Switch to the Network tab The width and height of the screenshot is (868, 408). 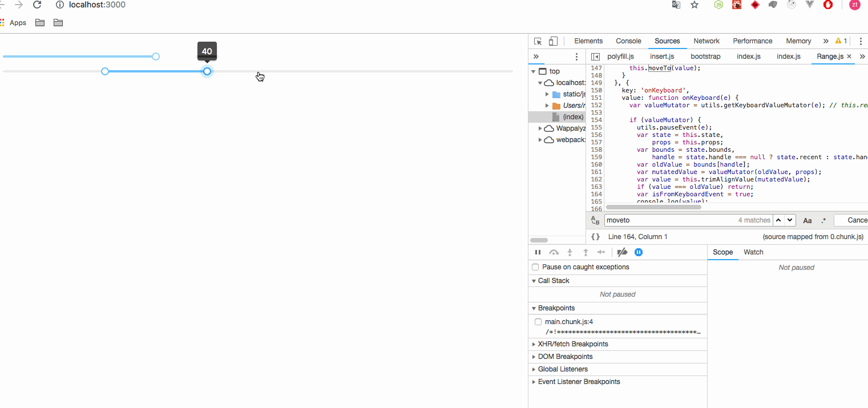(x=706, y=41)
